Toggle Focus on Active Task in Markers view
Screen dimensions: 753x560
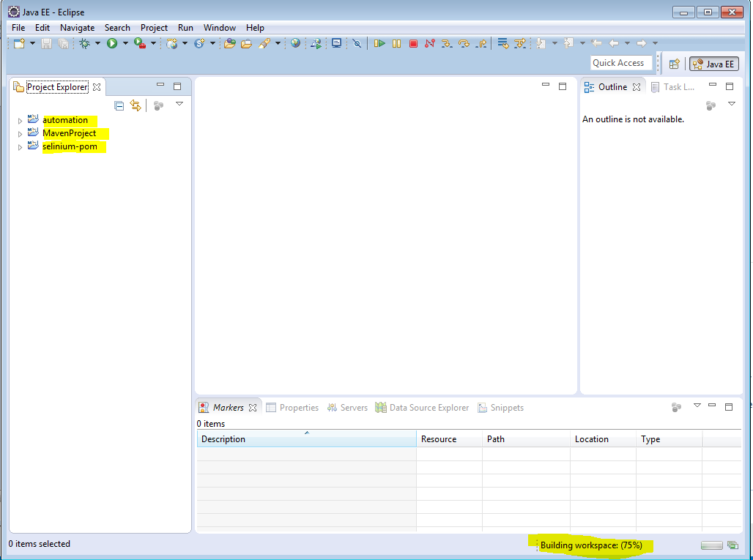(676, 408)
